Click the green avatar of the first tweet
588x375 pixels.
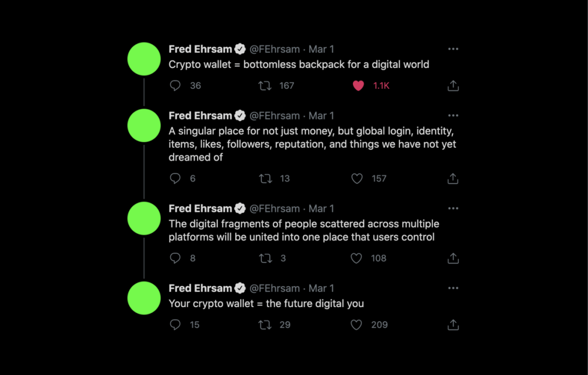click(x=144, y=59)
